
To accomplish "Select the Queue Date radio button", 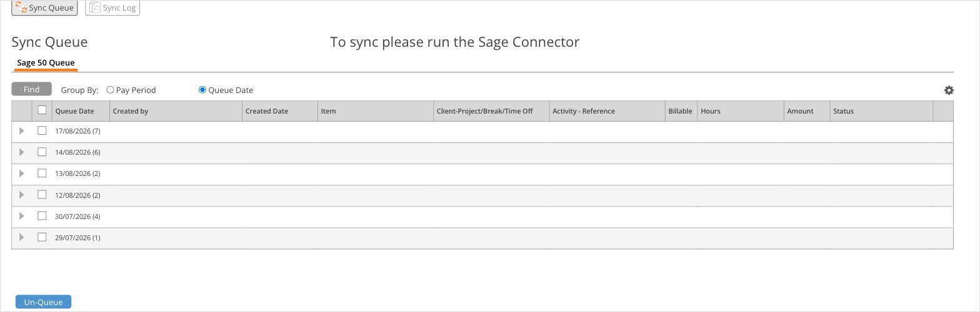I will point(202,90).
